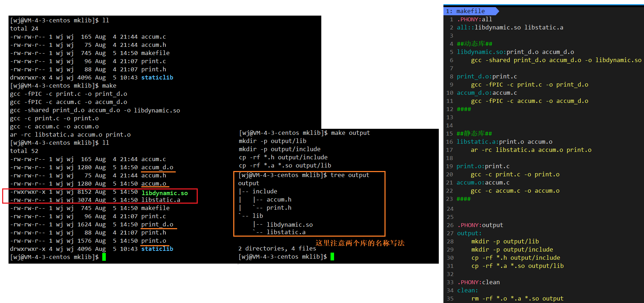Click the green cursor in middle terminal

pyautogui.click(x=332, y=257)
